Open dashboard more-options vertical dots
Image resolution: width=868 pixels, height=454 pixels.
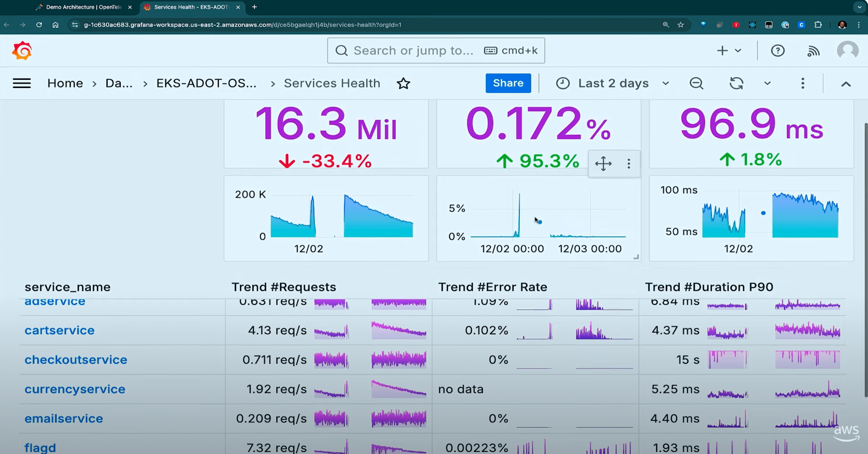click(802, 83)
